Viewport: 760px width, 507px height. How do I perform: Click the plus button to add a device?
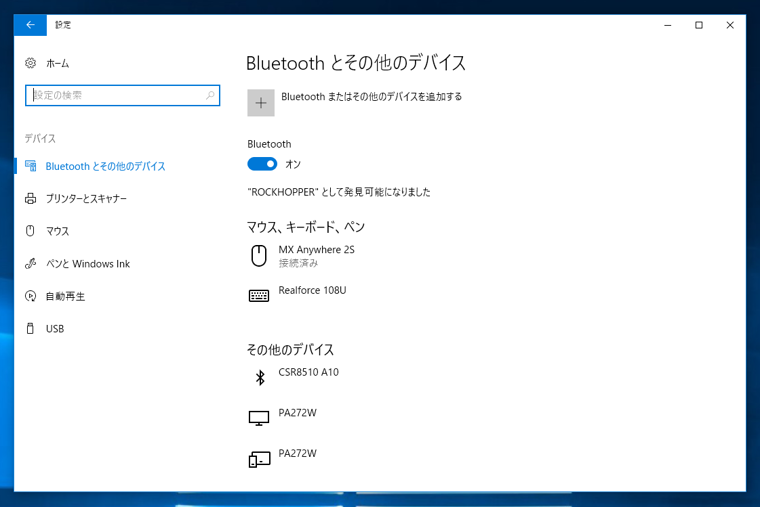pos(261,103)
